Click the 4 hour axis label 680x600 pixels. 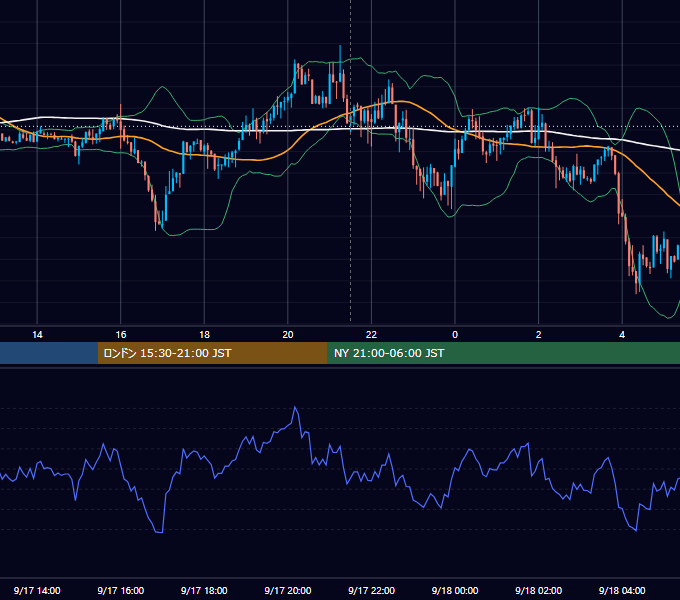[x=622, y=335]
